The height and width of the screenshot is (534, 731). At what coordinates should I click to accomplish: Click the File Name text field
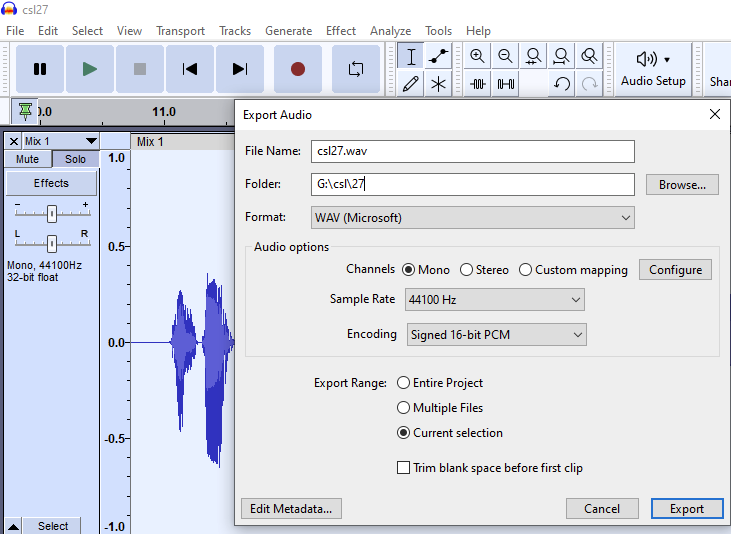472,151
